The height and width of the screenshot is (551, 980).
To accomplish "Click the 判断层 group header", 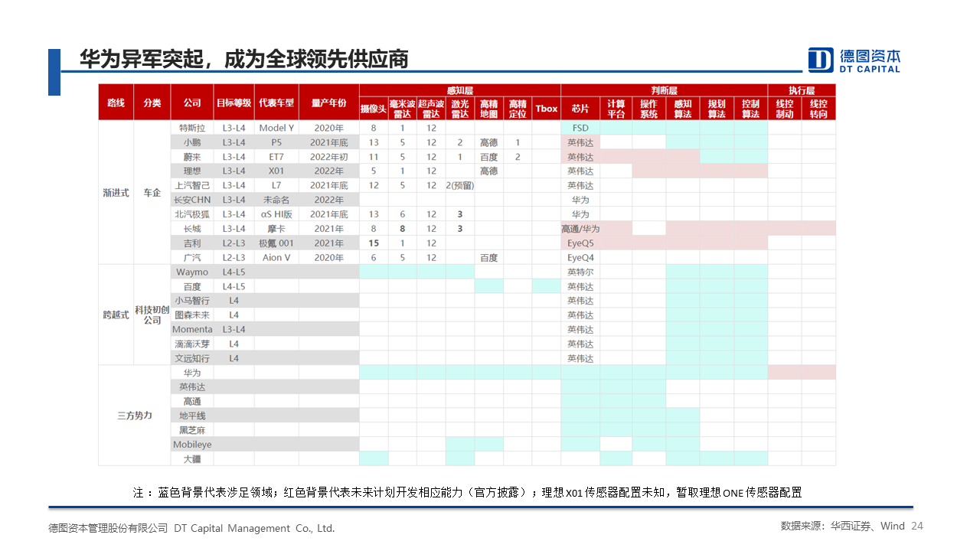I will (x=664, y=90).
